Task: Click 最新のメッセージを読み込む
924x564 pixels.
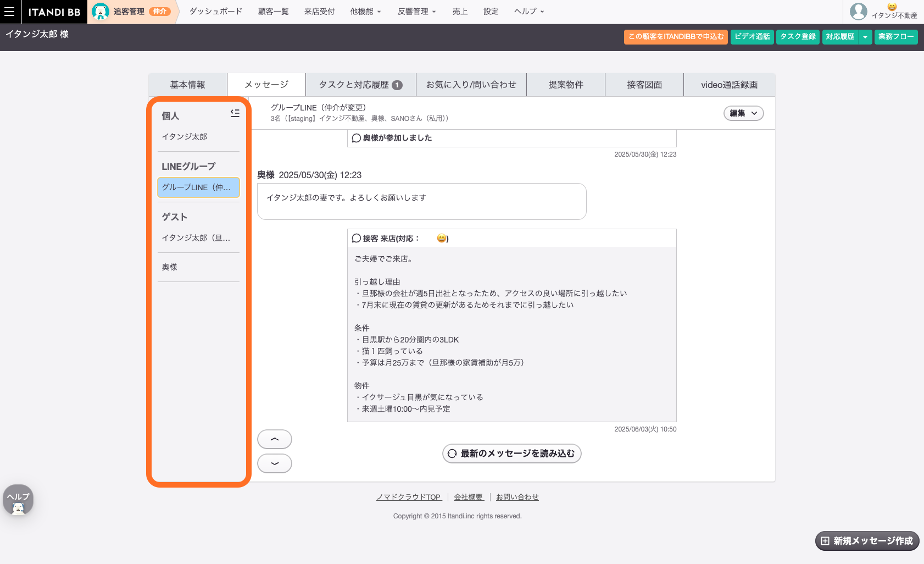Action: [x=512, y=454]
